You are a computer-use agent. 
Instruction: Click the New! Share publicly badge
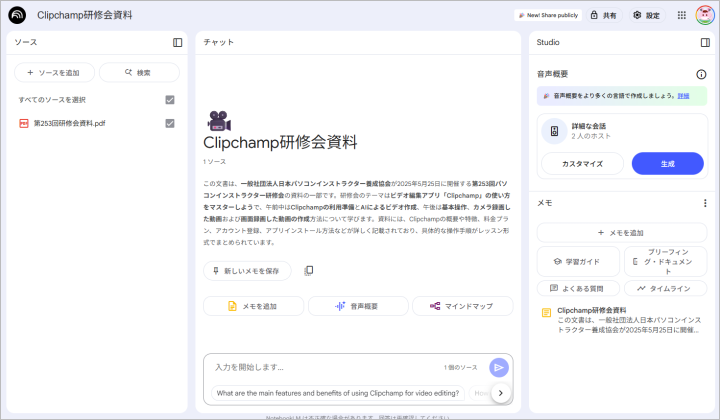(x=548, y=15)
